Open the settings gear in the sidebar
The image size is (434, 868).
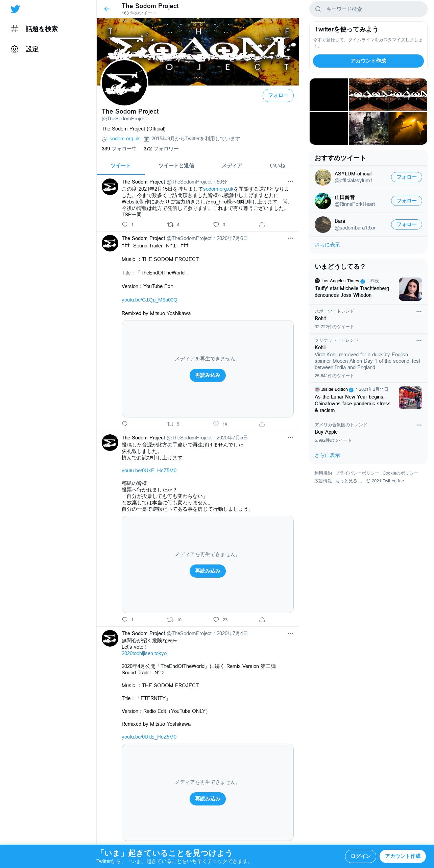point(15,49)
